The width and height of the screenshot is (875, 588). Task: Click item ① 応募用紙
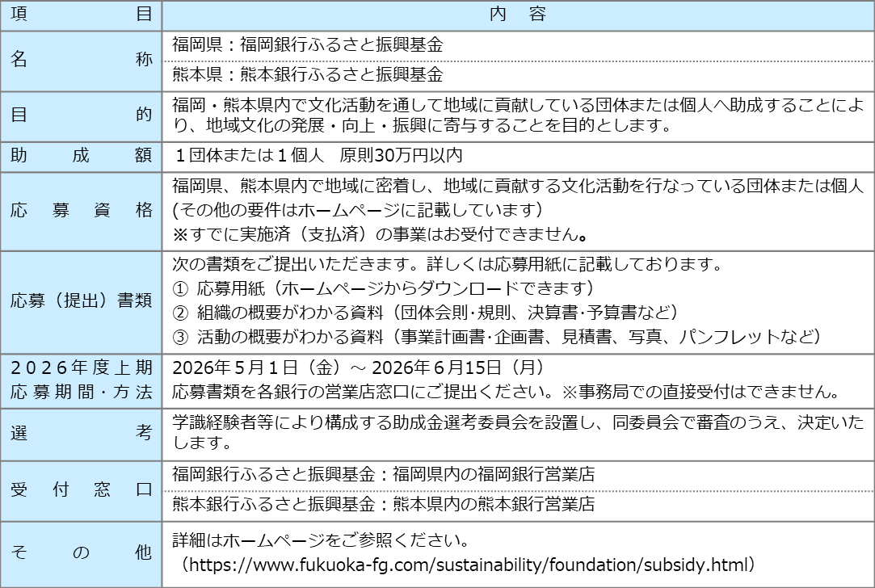coord(383,288)
